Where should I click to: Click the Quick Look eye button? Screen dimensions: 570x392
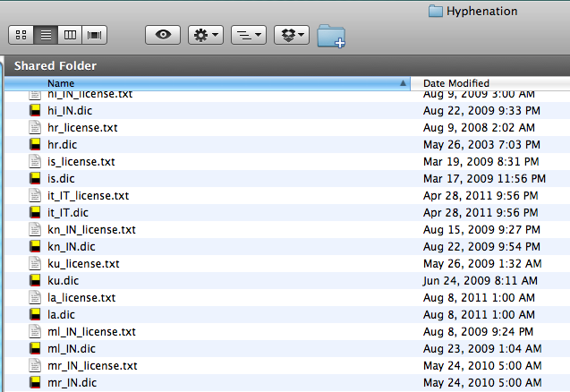tap(163, 35)
